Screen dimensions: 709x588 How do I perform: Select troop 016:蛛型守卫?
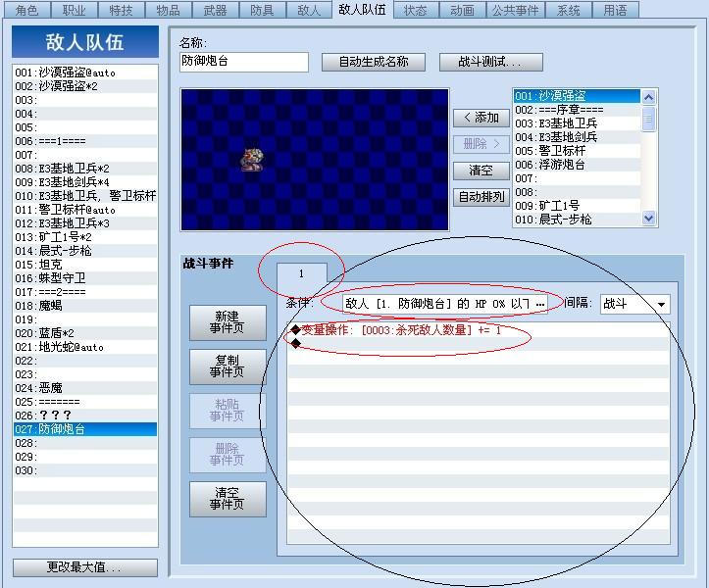(85, 278)
